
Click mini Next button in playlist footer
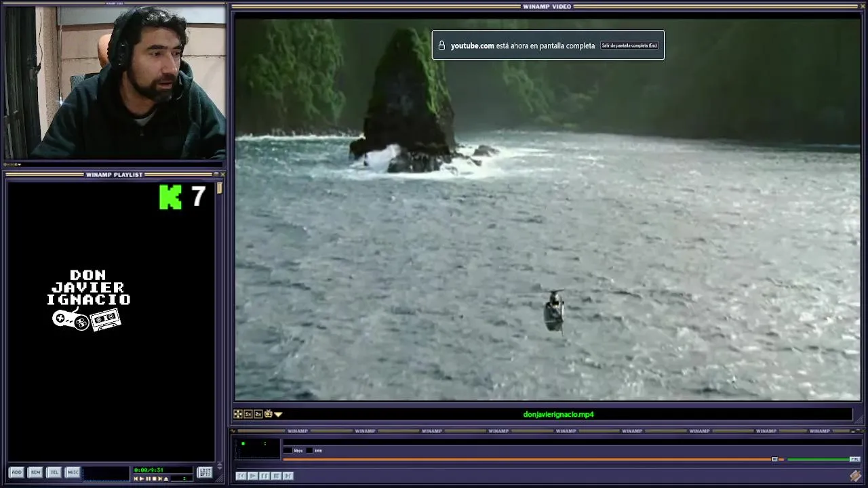160,479
